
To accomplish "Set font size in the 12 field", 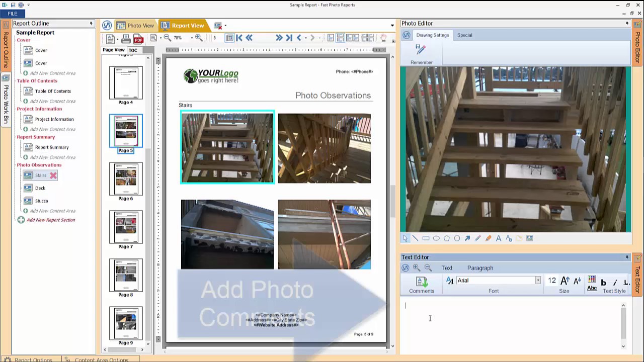I will (x=552, y=281).
